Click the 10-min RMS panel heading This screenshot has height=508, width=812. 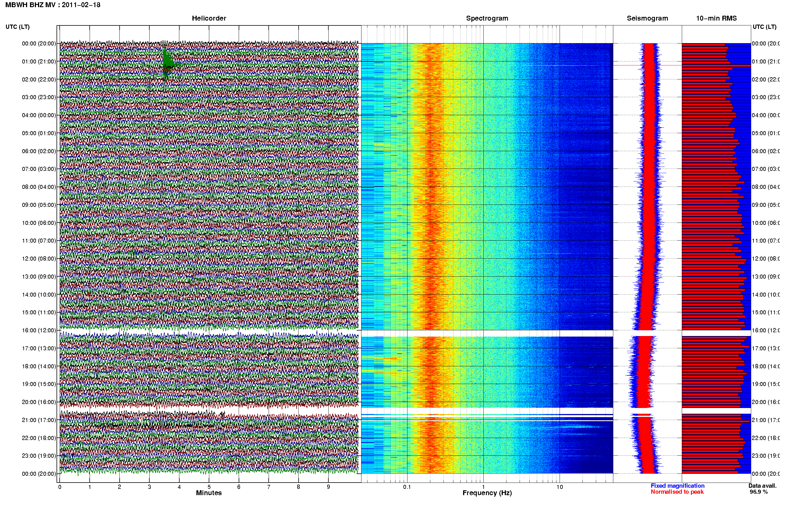(x=716, y=18)
